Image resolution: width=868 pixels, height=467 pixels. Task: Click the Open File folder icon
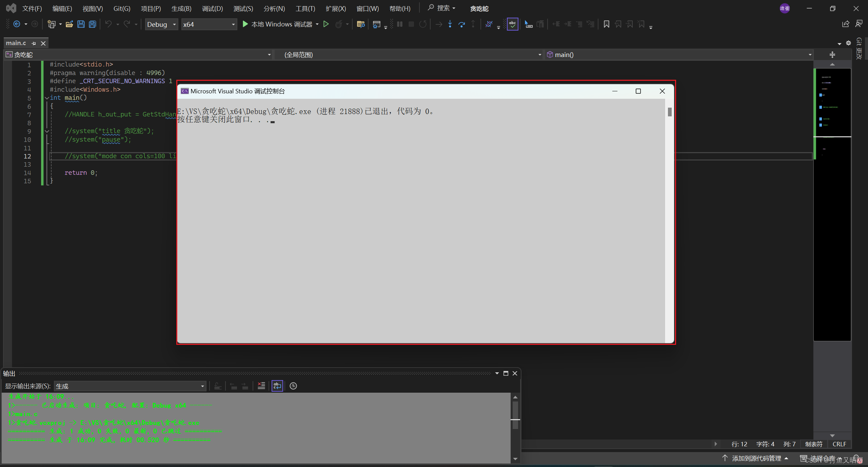[69, 24]
